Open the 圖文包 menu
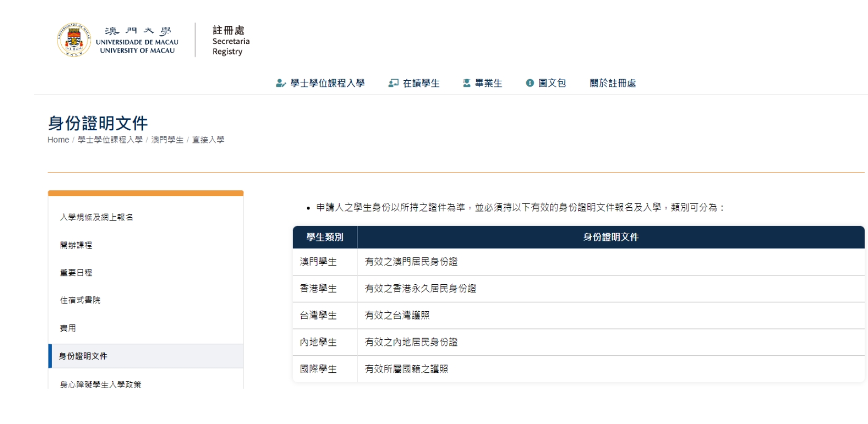Image resolution: width=868 pixels, height=424 pixels. (552, 83)
